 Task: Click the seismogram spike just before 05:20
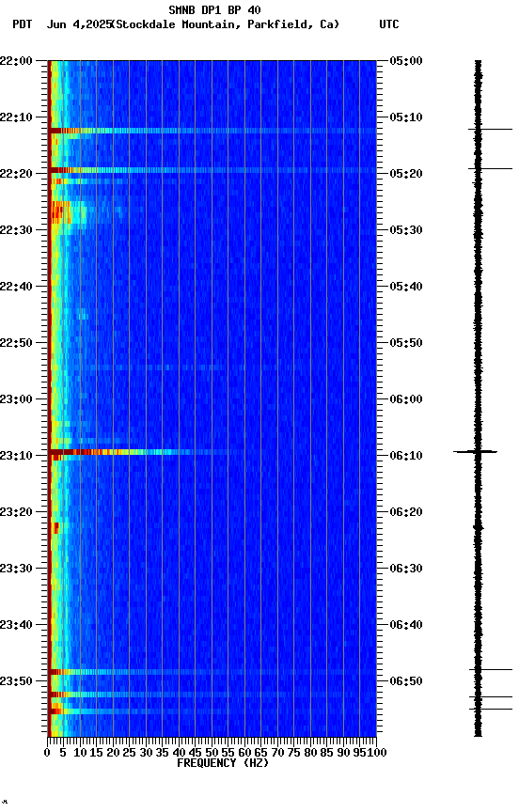490,169
